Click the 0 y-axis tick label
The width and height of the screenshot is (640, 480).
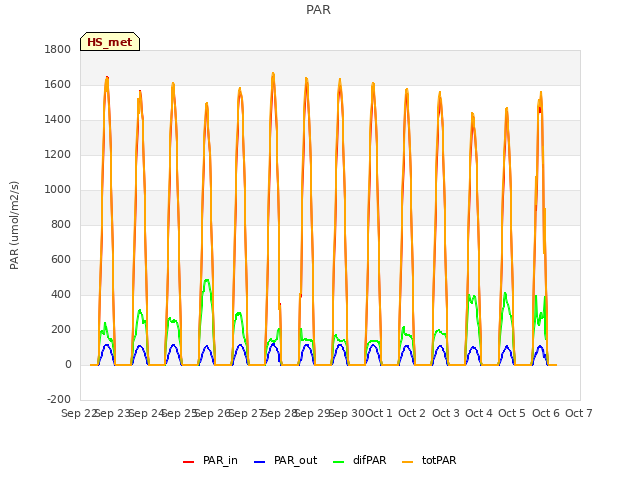(68, 364)
